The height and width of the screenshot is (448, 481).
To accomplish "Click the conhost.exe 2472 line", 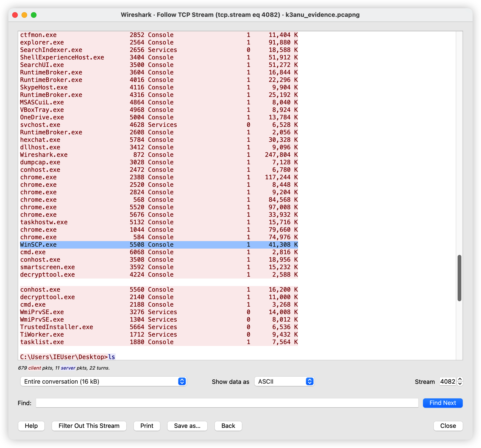I will pyautogui.click(x=159, y=170).
